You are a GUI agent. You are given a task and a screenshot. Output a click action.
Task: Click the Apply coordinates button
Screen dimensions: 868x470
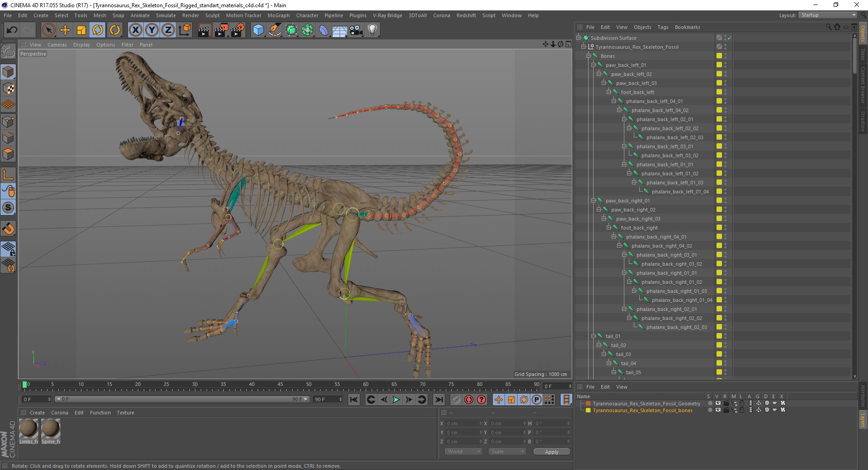[x=552, y=452]
